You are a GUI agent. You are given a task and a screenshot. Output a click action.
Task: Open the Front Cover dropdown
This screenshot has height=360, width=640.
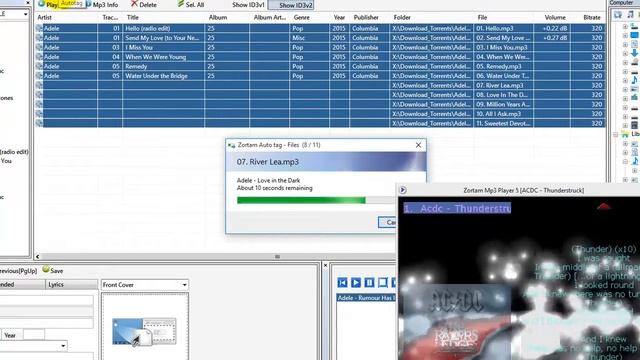click(x=184, y=285)
